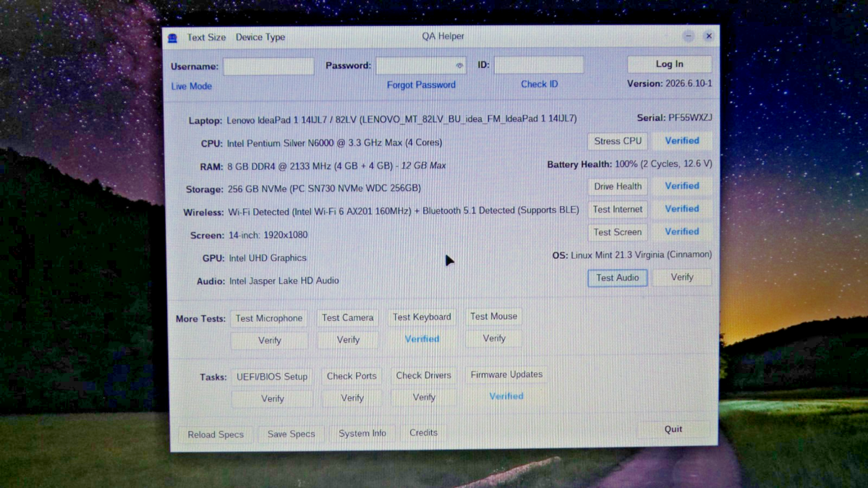
Task: Click into the ID field
Action: pos(539,65)
